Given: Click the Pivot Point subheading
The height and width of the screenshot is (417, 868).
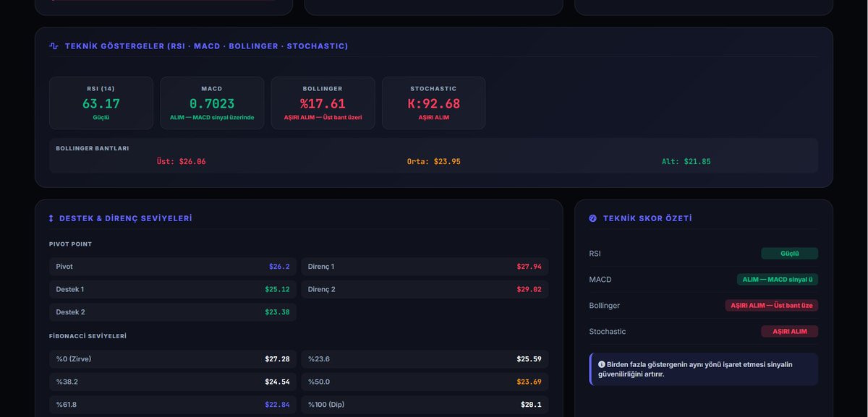Looking at the screenshot, I should pyautogui.click(x=71, y=244).
